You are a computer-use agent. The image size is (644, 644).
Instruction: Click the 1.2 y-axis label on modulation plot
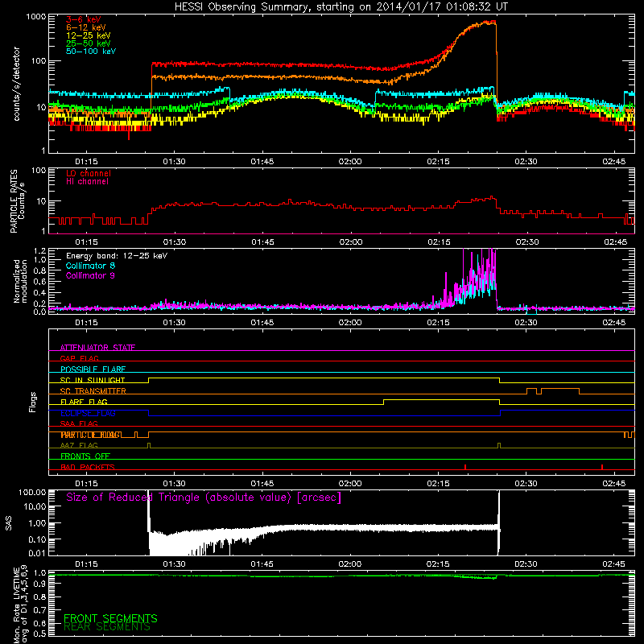pos(39,251)
